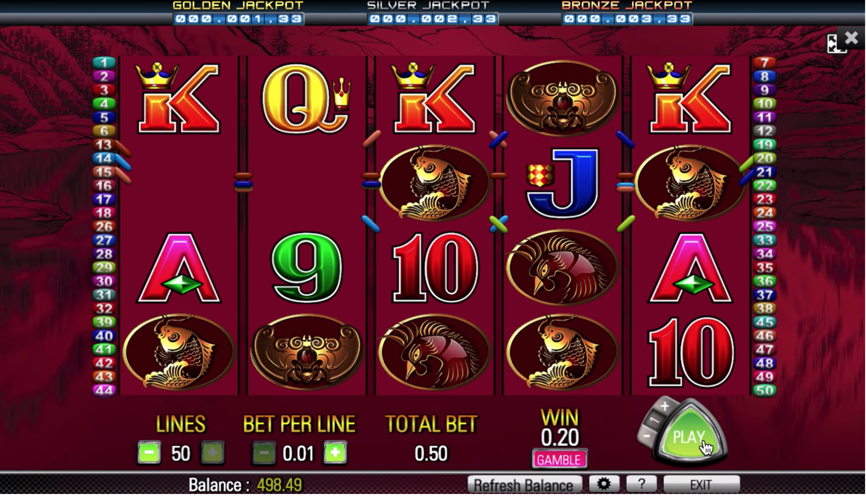The width and height of the screenshot is (866, 504).
Task: Decrease lines with the green minus
Action: click(149, 453)
